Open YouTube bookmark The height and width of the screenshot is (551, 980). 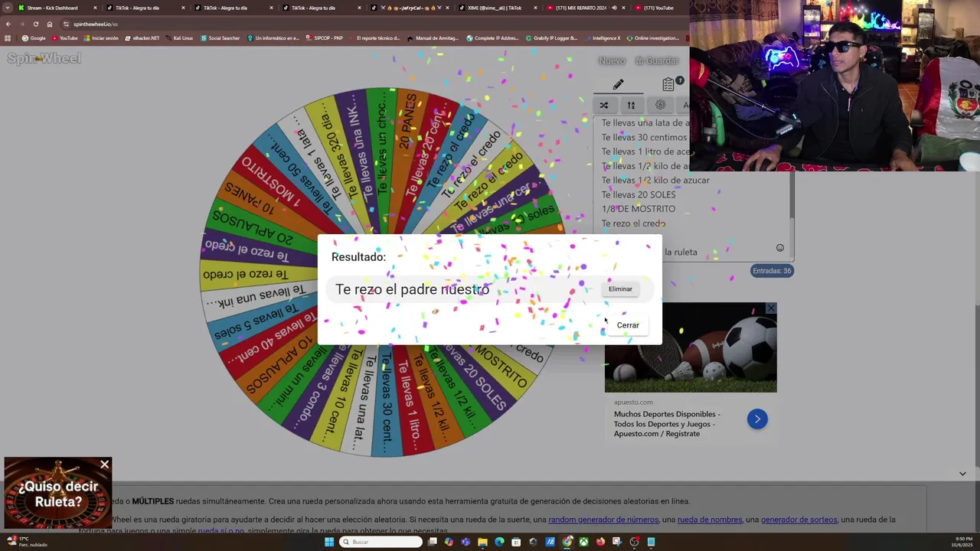(65, 38)
